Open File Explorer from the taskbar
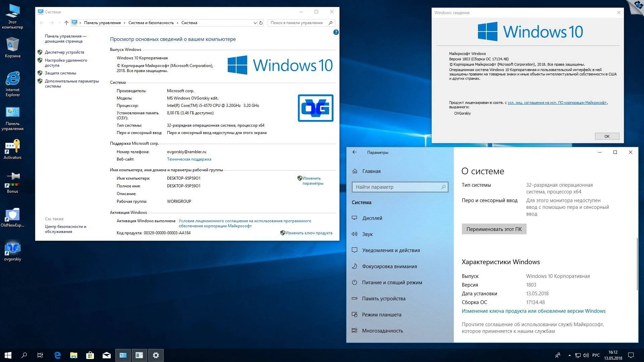Viewport: 644px width, 362px height. [x=73, y=355]
